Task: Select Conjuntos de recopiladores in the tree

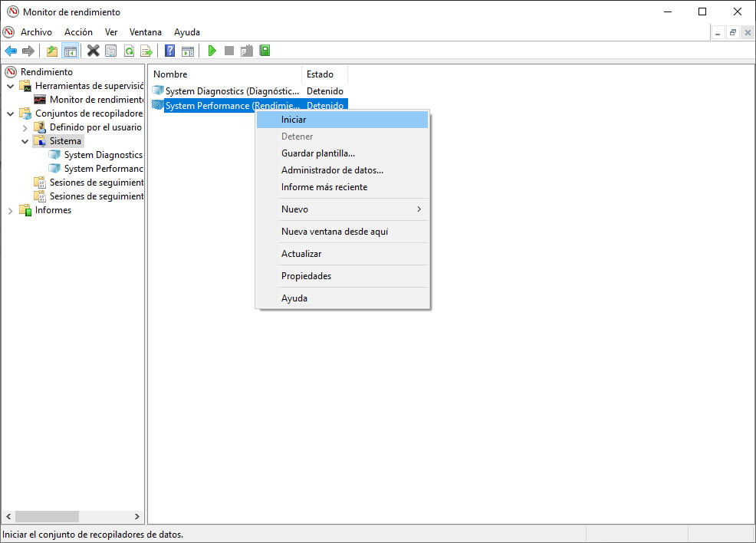Action: [x=89, y=114]
